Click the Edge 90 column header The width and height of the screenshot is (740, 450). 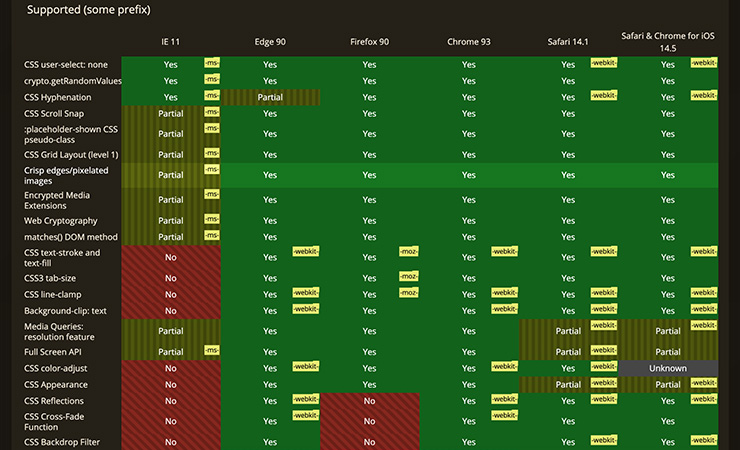tap(270, 42)
